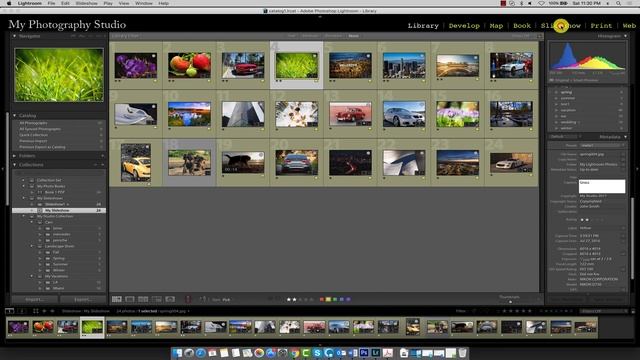
Task: Open the Help menu
Action: click(163, 3)
